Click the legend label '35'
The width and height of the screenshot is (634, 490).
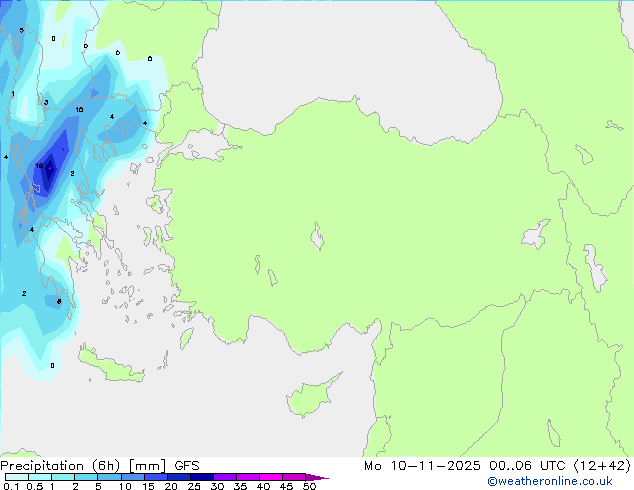pyautogui.click(x=240, y=486)
